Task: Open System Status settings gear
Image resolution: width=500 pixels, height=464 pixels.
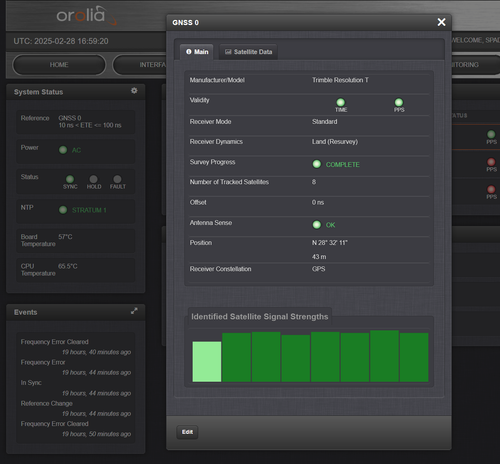Action: click(134, 91)
